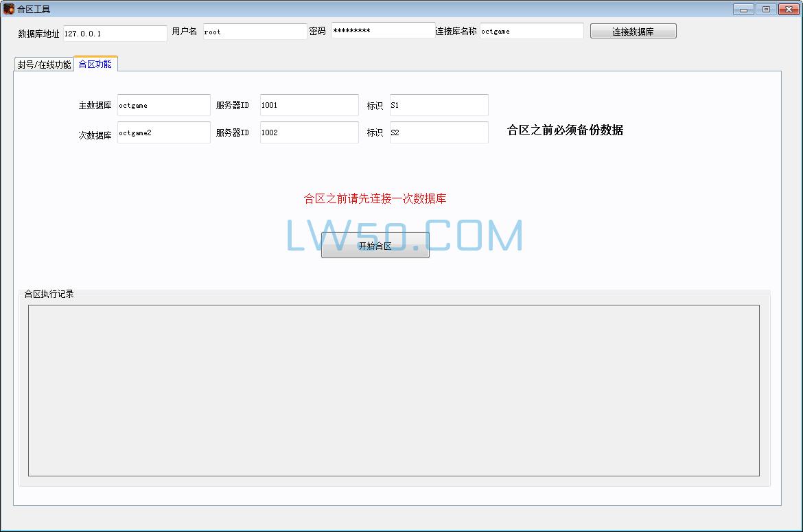Screen dimensions: 803x532
Task: Click the 次数据库 field containing octgame2
Action: click(163, 132)
